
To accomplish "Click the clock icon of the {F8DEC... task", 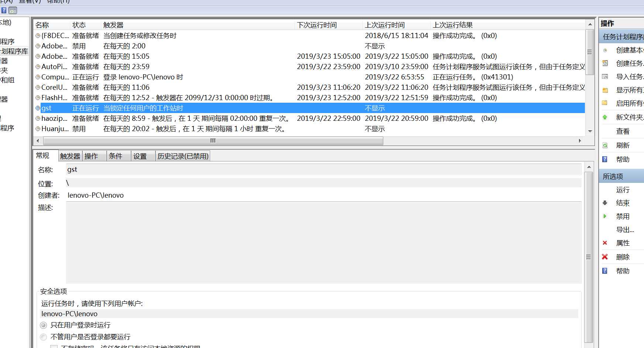I will point(38,36).
